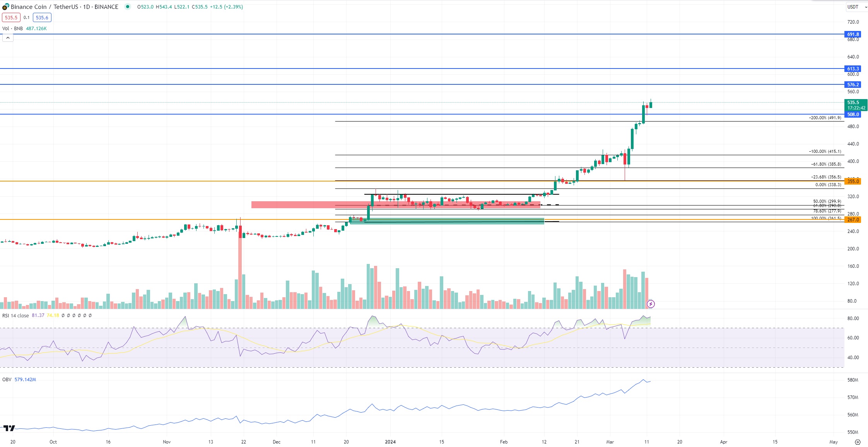
Task: Select the 0.00% (338.3) Fibonacci level label
Action: 828,185
